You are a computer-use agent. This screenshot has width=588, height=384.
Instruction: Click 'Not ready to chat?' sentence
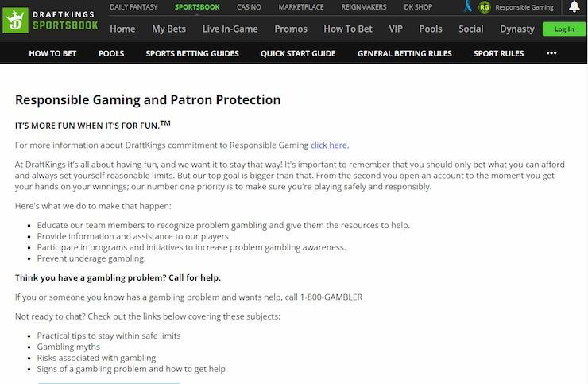coord(147,316)
